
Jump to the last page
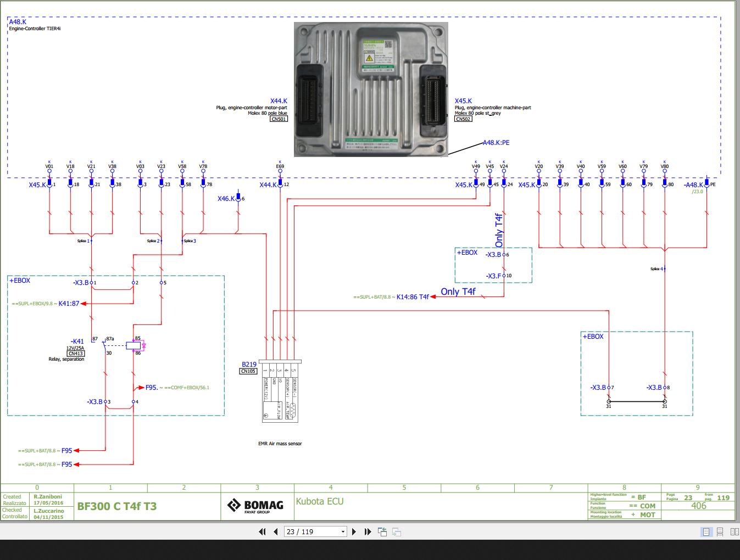click(366, 531)
